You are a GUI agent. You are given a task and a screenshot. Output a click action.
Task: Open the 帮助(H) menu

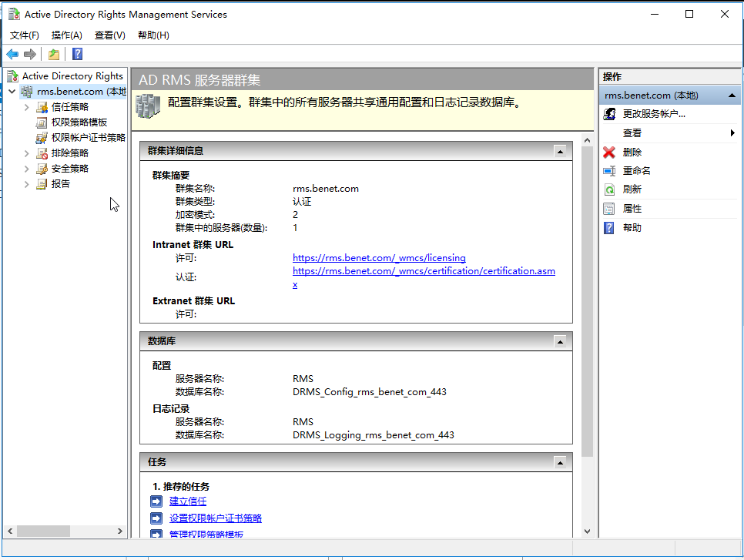pyautogui.click(x=153, y=35)
